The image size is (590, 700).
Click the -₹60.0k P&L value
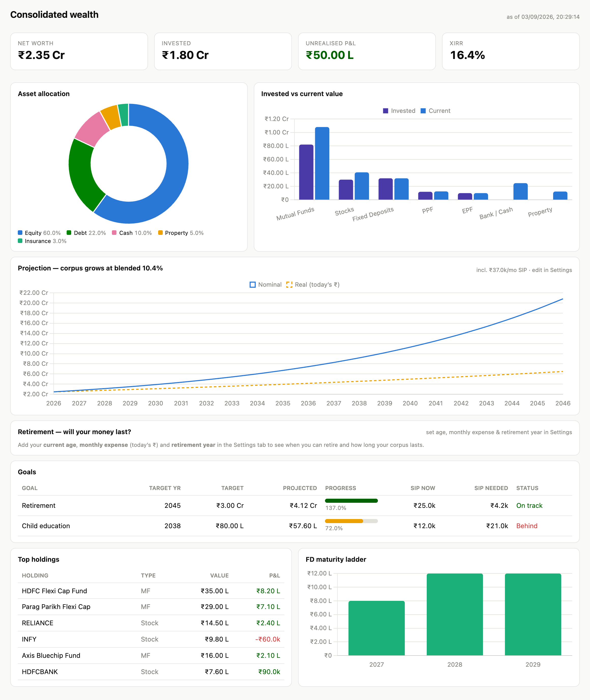coord(268,639)
